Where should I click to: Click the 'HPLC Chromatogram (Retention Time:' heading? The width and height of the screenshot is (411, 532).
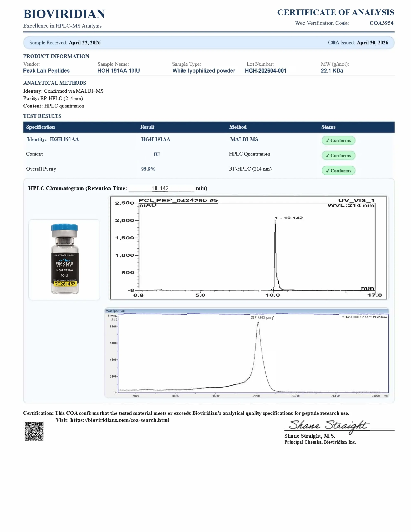78,188
